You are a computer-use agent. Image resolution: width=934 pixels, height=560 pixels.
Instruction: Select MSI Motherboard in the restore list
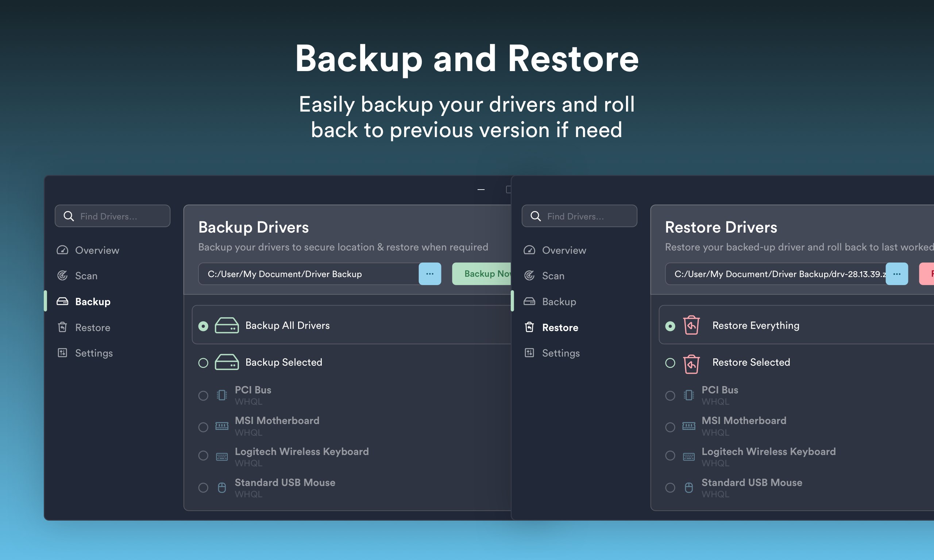[671, 427]
